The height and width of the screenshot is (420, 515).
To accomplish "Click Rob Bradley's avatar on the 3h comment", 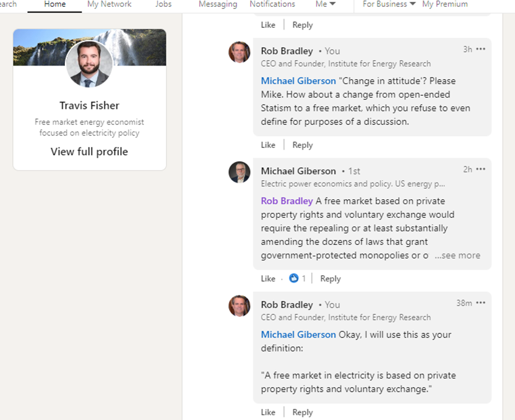I will pyautogui.click(x=240, y=52).
